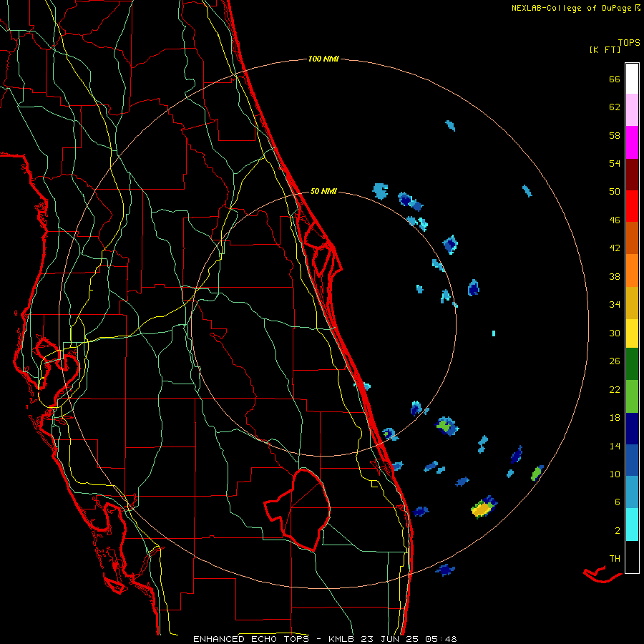
Task: Click the white swatch in the tops legend
Action: [x=632, y=79]
